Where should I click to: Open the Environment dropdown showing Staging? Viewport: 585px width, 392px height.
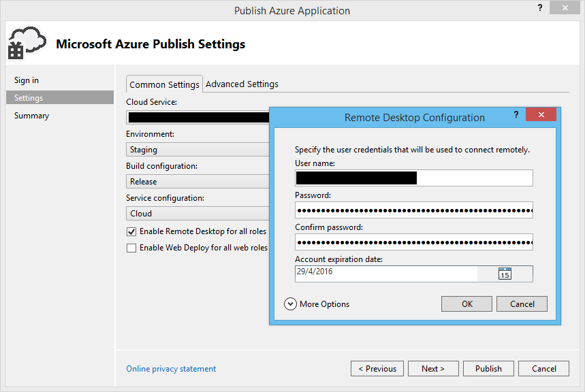coord(197,150)
